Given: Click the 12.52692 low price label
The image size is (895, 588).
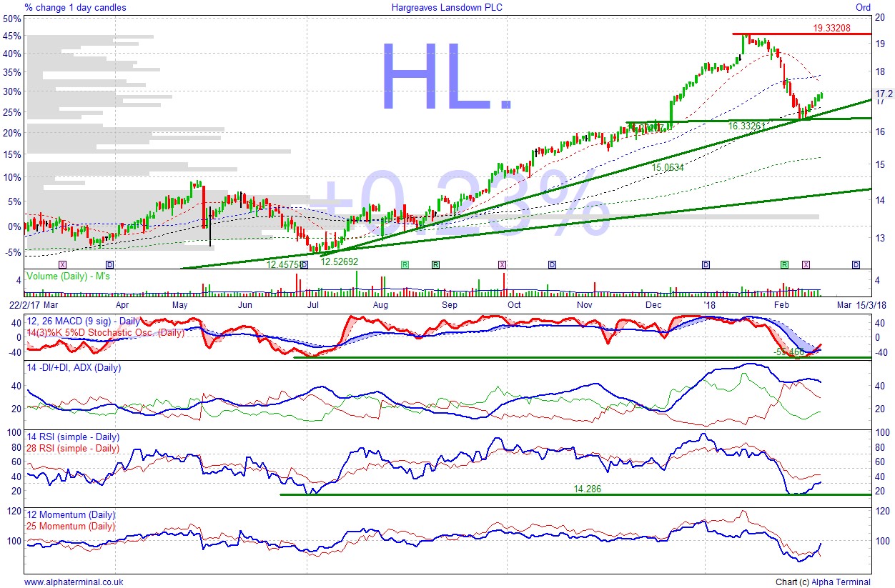Looking at the screenshot, I should (339, 262).
